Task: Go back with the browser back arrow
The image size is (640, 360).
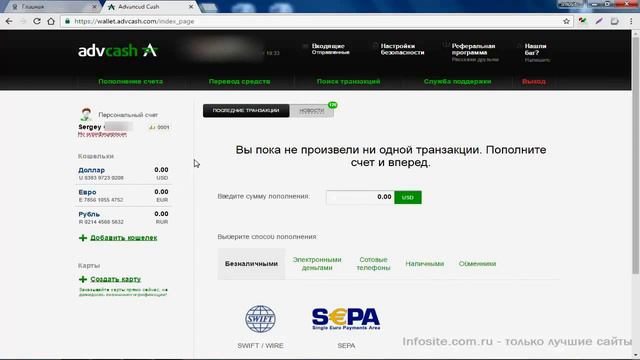Action: tap(9, 21)
